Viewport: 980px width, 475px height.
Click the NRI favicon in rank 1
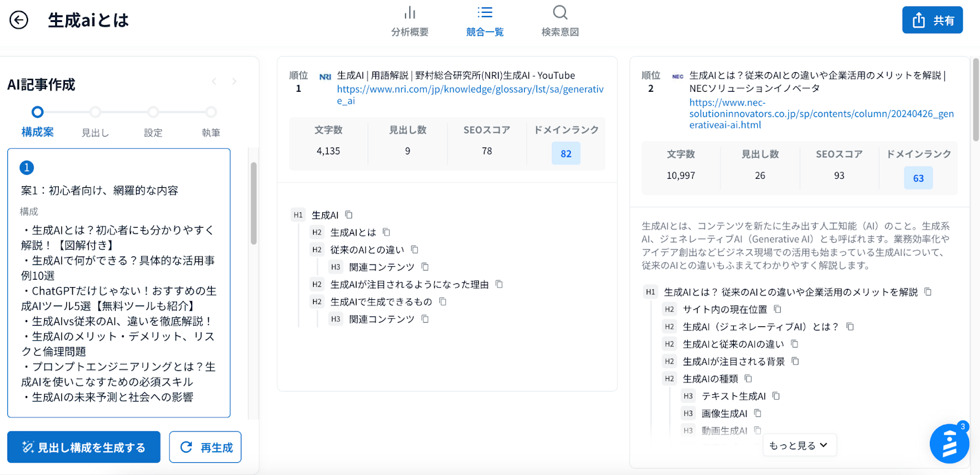pos(325,77)
